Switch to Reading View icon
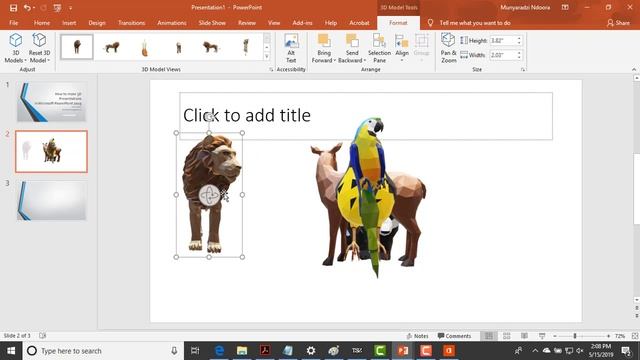 coord(524,336)
